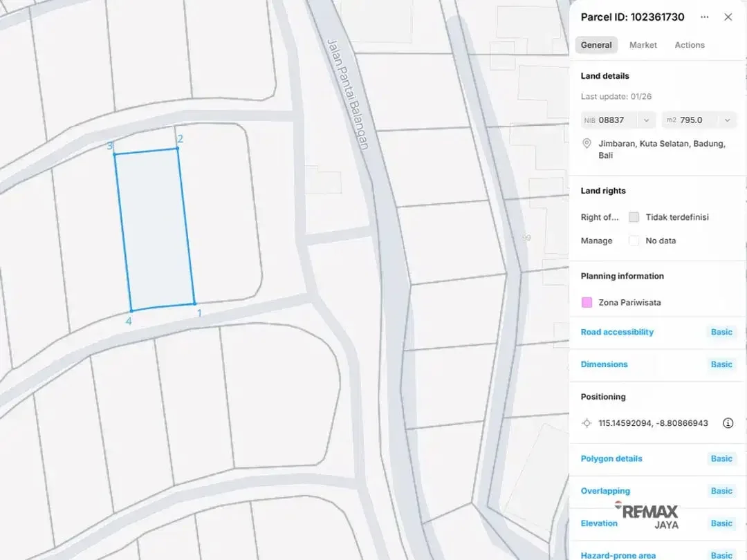The height and width of the screenshot is (560, 747).
Task: Click polygon vertex 1 on the map
Action: [x=194, y=304]
